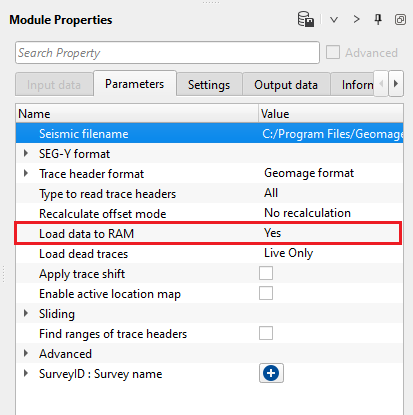
Task: Click the down chevron icon in header
Action: 334,20
